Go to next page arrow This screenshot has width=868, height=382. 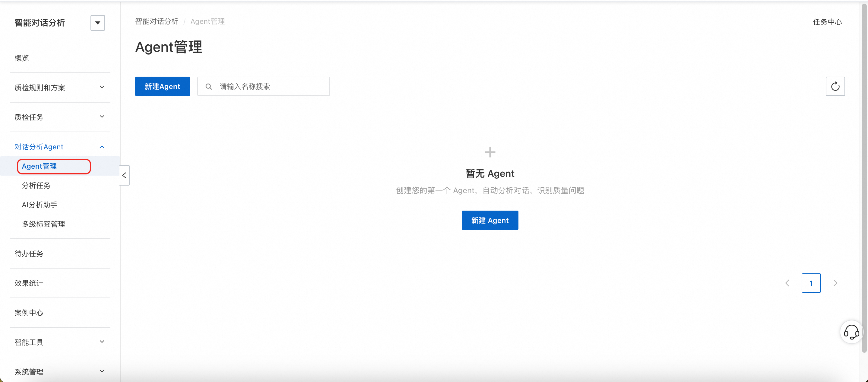835,283
